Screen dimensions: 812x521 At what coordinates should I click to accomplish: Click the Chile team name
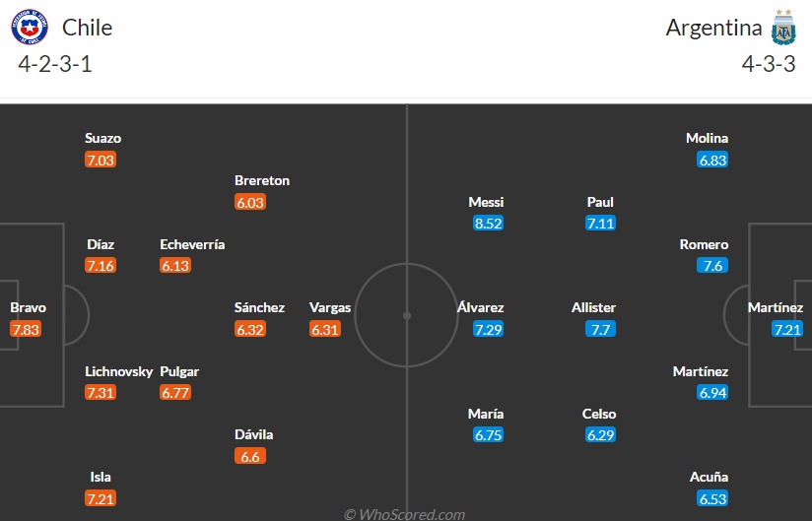click(87, 28)
